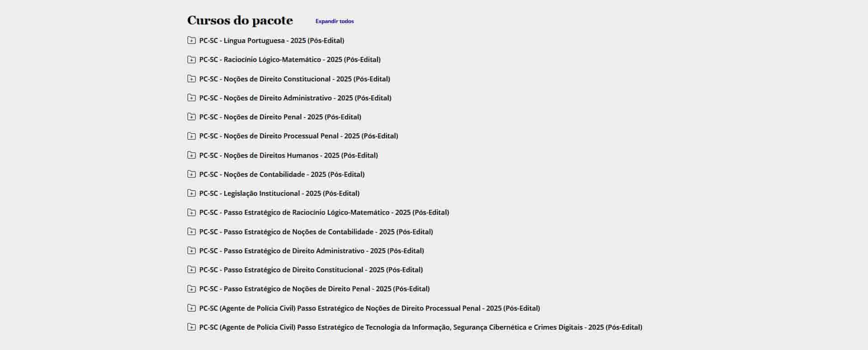The height and width of the screenshot is (350, 868).
Task: Expand Agente de Polícia Civil Processual Penal course
Action: tap(369, 308)
